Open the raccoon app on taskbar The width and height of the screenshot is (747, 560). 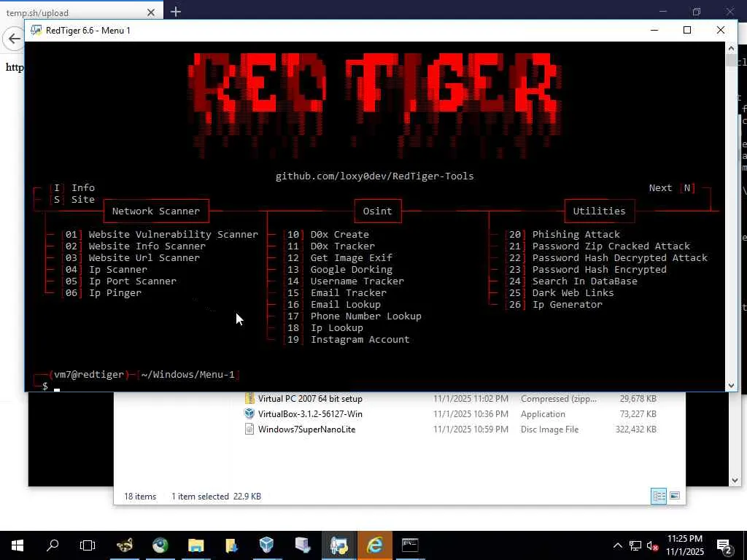point(125,545)
